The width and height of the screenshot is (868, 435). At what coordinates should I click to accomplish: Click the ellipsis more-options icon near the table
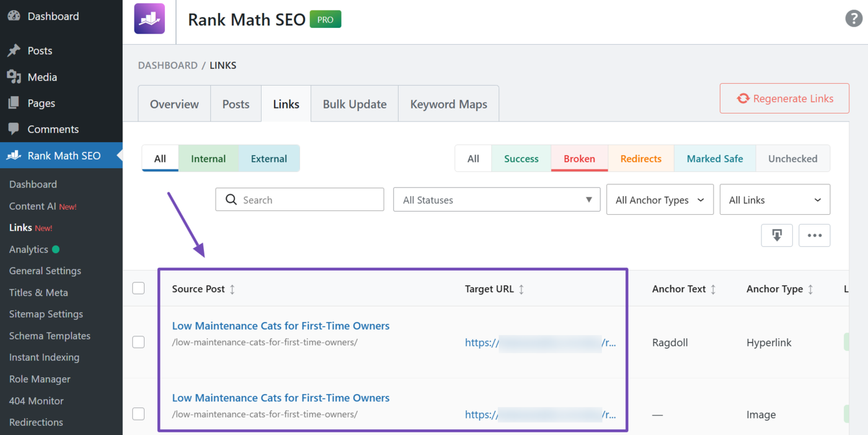pos(814,235)
